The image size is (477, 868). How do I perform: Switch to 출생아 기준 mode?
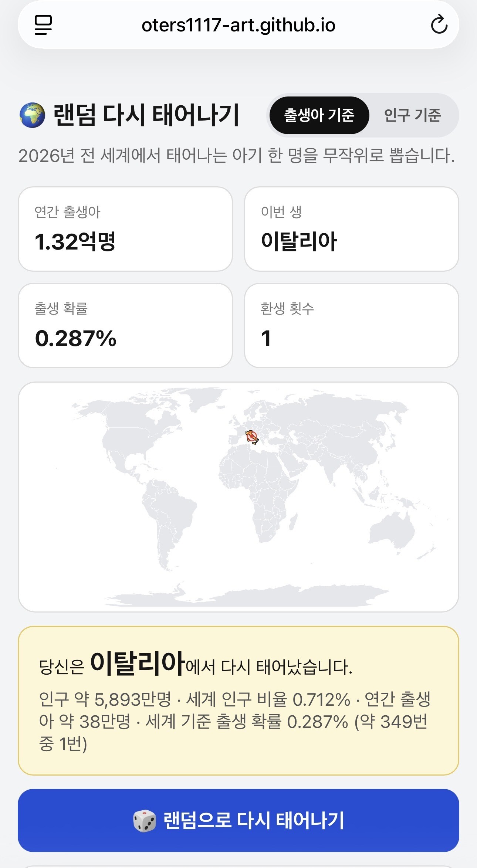(x=319, y=115)
